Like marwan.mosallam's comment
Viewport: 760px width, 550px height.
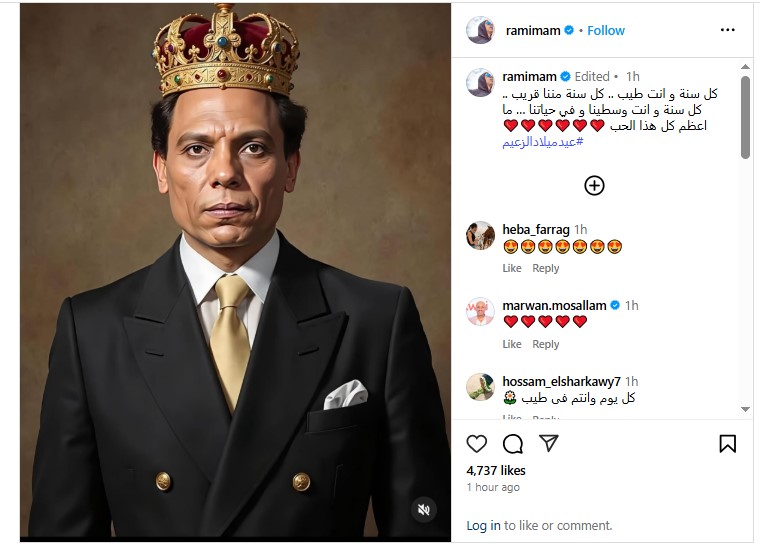pyautogui.click(x=512, y=344)
